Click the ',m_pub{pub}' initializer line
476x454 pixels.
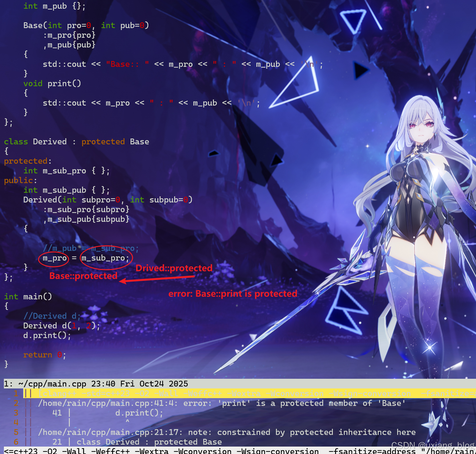click(x=69, y=45)
